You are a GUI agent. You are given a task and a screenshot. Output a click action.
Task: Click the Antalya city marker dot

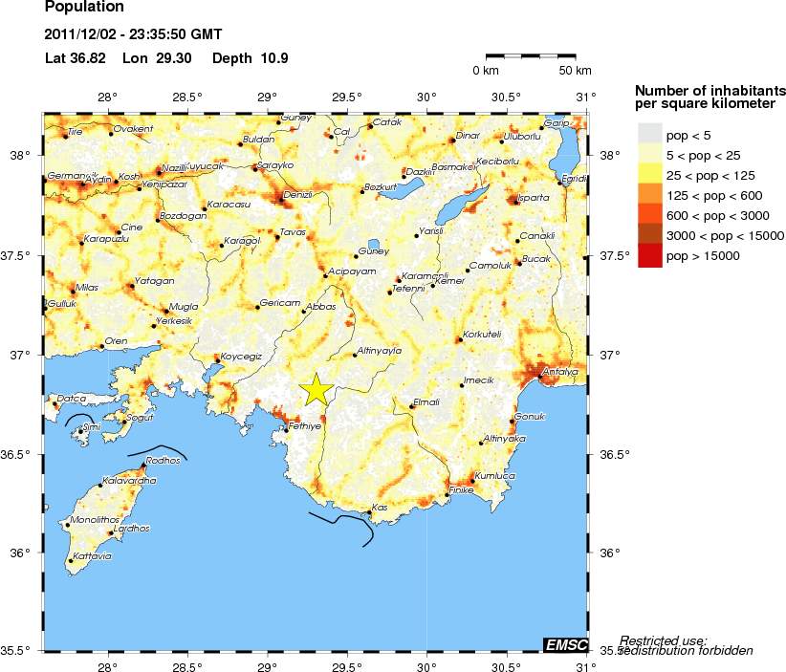(x=539, y=377)
